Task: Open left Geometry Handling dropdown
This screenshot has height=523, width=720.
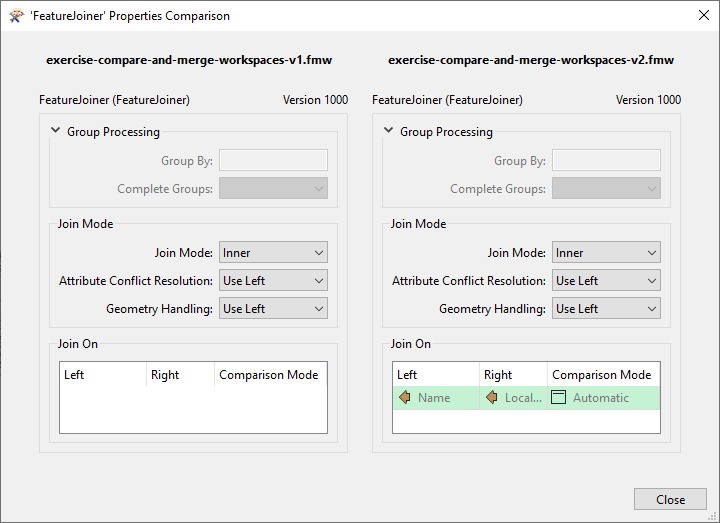Action: [x=273, y=309]
